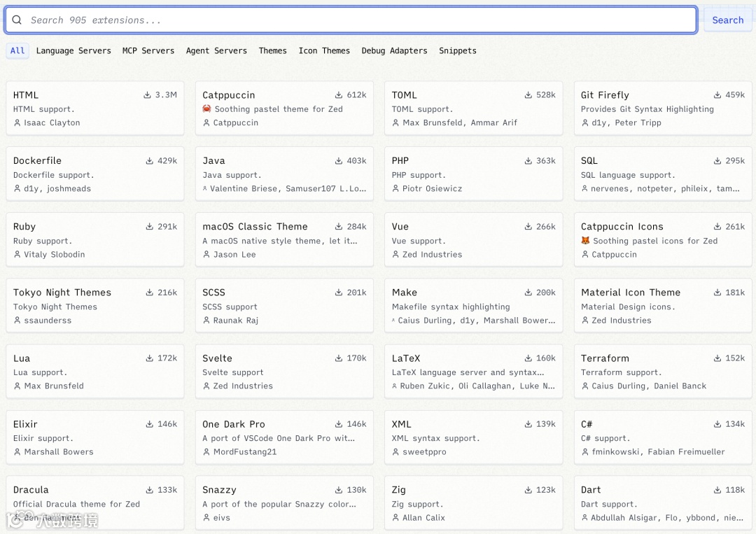
Task: Open the Snazzy theme card
Action: 284,503
